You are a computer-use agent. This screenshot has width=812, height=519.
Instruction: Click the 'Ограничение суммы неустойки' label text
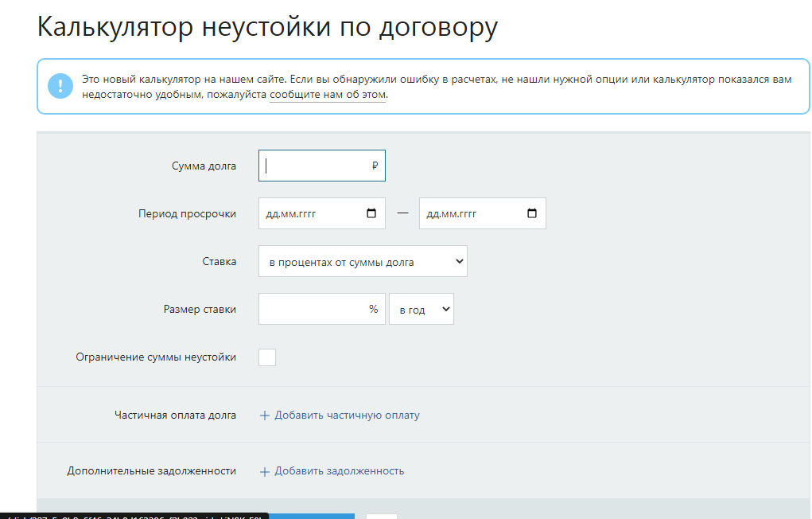tap(156, 357)
